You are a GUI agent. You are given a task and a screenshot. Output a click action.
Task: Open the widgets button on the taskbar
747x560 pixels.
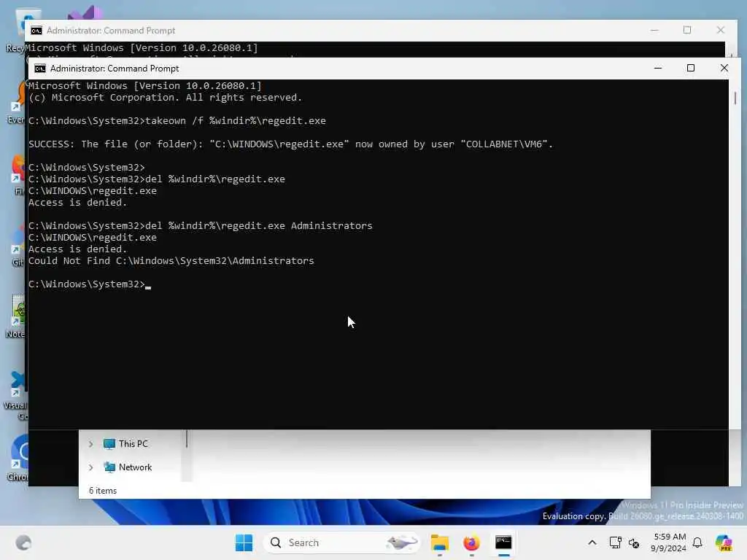click(x=23, y=542)
